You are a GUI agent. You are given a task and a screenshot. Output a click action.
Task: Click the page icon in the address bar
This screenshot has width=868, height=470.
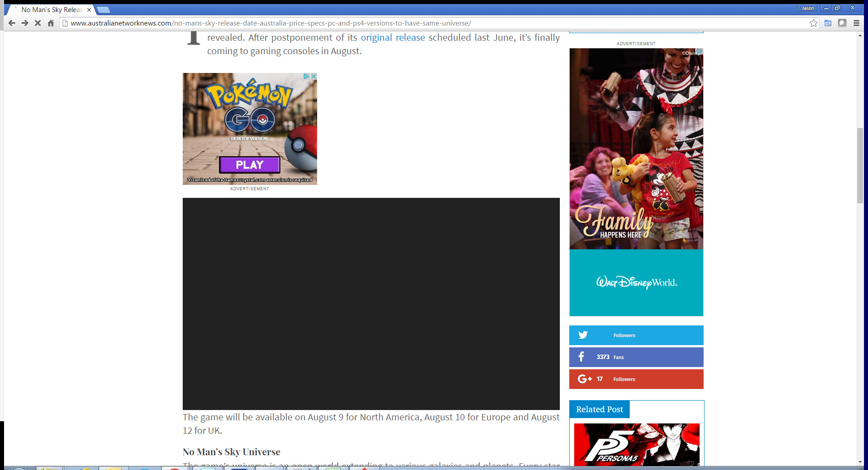click(65, 23)
